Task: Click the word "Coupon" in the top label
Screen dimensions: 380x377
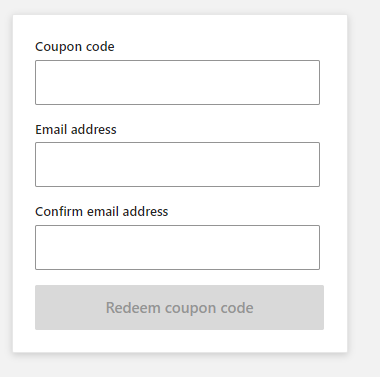Action: click(59, 47)
